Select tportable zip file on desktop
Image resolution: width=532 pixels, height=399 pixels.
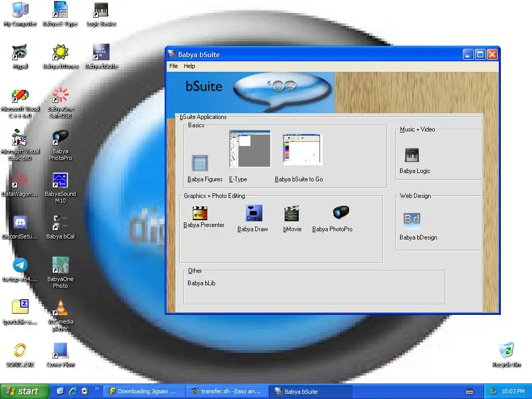(20, 312)
